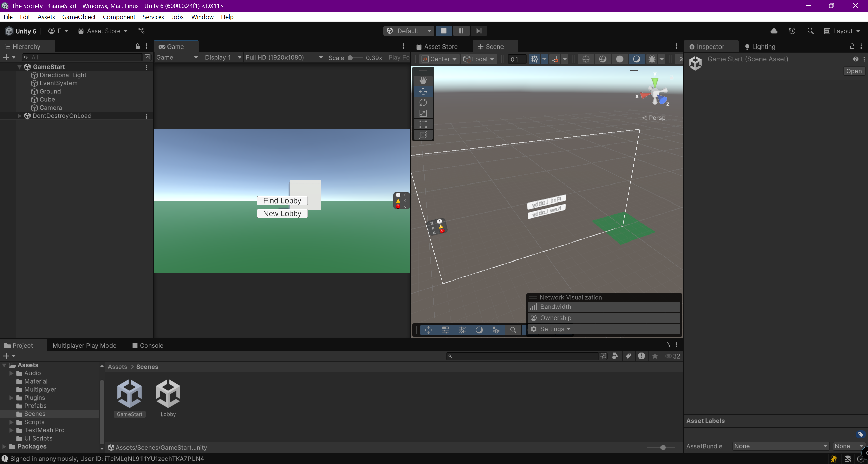
Task: Click the Open button in Inspector
Action: pos(853,71)
